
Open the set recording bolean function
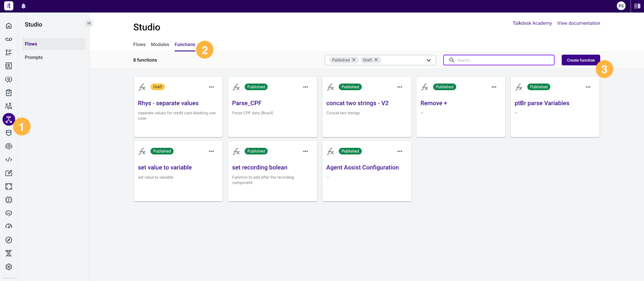pos(260,168)
